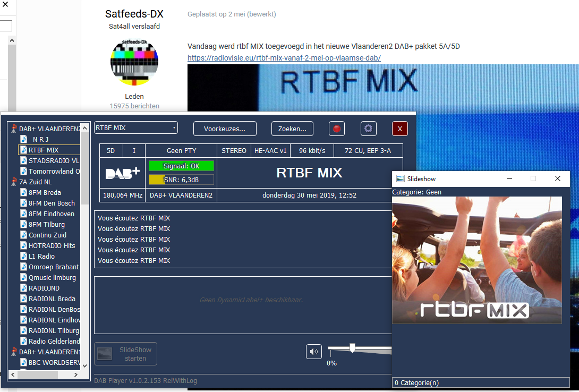Click the 72 CU, EEP 3-A cell
Screen dimensions: 579x392
[x=368, y=151]
